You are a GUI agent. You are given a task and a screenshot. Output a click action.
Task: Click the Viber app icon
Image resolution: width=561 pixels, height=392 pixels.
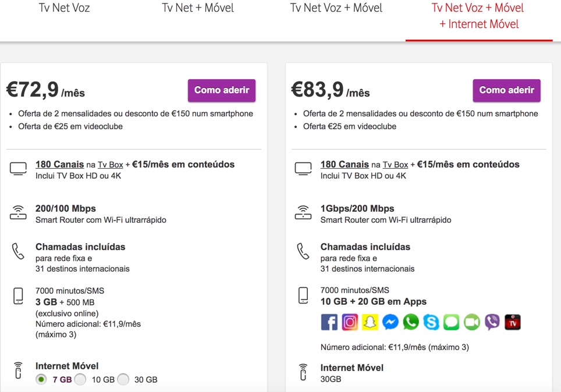[x=492, y=322]
